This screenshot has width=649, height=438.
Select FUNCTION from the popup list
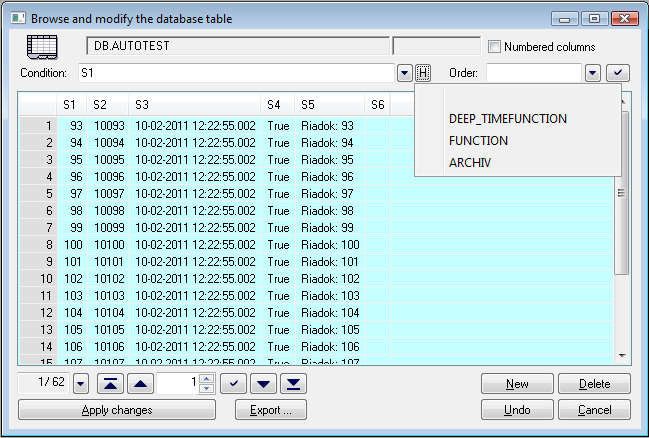[x=478, y=141]
